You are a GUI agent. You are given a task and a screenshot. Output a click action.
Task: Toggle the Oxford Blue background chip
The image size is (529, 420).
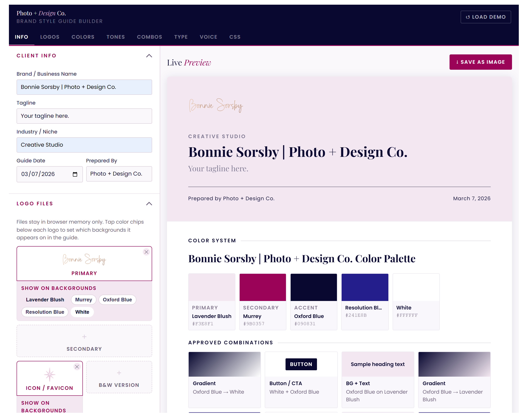[x=117, y=299]
